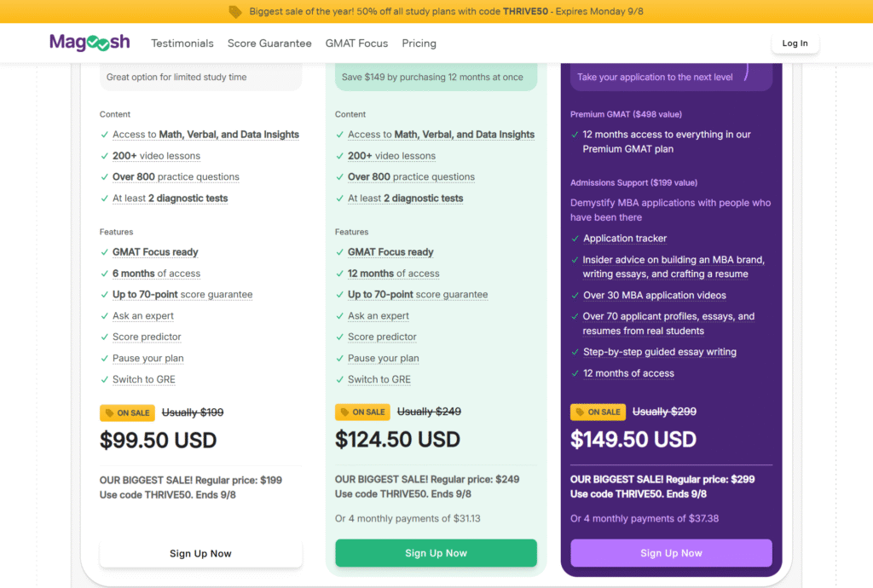Click the purple Sign Up Now button
This screenshot has height=588, width=873.
(x=671, y=553)
